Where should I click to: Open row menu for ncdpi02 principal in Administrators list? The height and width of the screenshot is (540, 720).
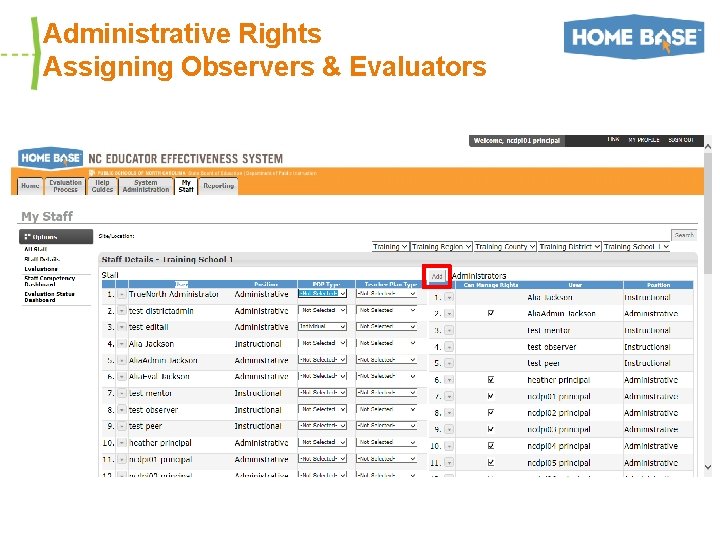click(449, 413)
